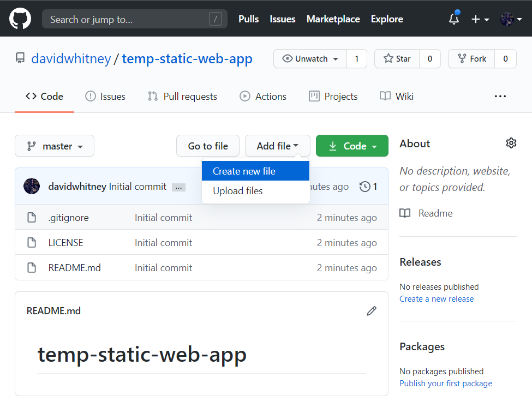This screenshot has width=532, height=413.
Task: View commit history clock icon
Action: point(364,186)
